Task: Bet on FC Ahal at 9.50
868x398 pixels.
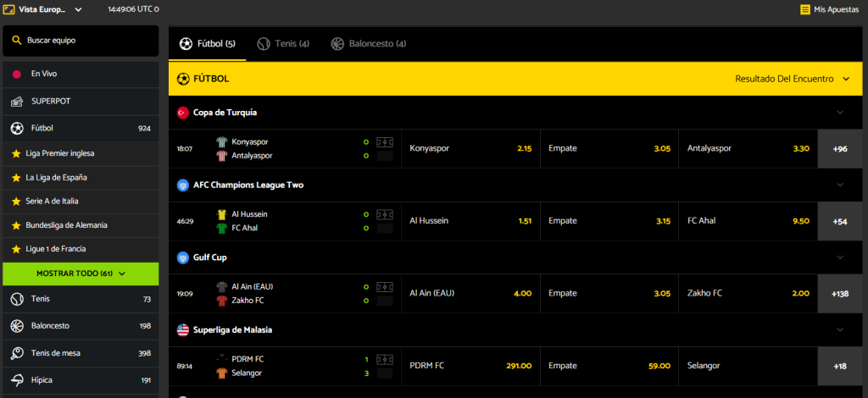Action: pyautogui.click(x=748, y=221)
